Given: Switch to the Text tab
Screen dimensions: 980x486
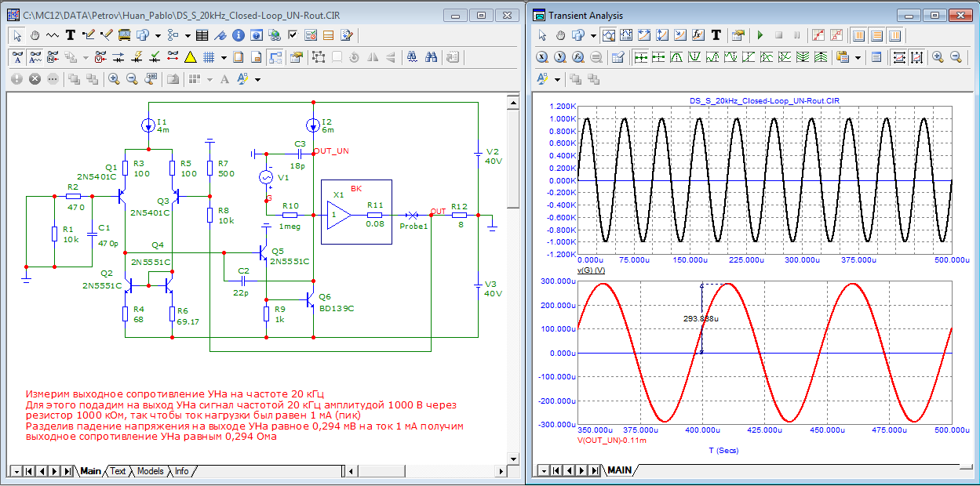Looking at the screenshot, I should [118, 471].
